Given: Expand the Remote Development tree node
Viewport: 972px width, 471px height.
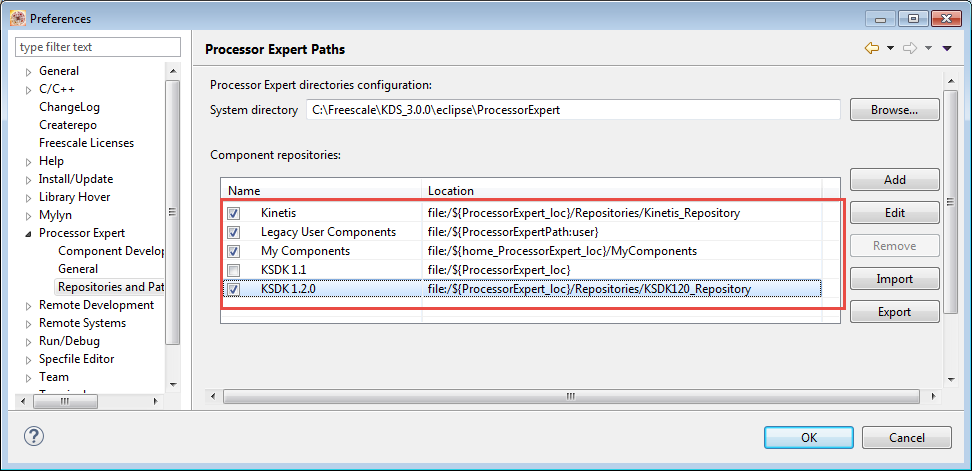Looking at the screenshot, I should 28,306.
